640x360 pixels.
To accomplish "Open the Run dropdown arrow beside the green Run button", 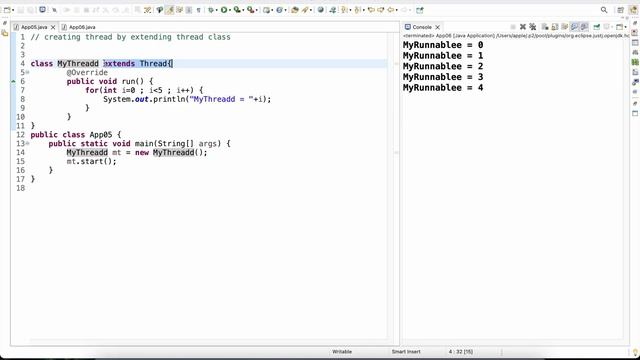I will (x=230, y=10).
